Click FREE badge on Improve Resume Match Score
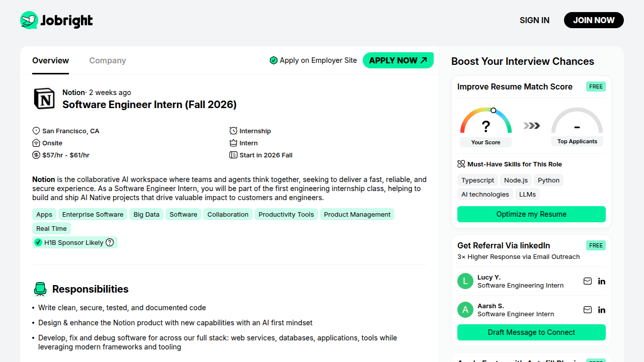The height and width of the screenshot is (362, 644). 596,86
